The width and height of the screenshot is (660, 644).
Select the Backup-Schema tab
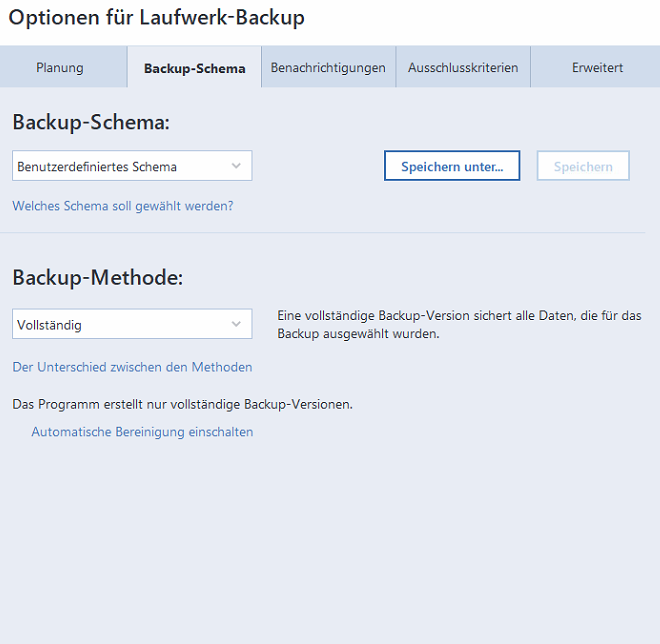coord(194,67)
